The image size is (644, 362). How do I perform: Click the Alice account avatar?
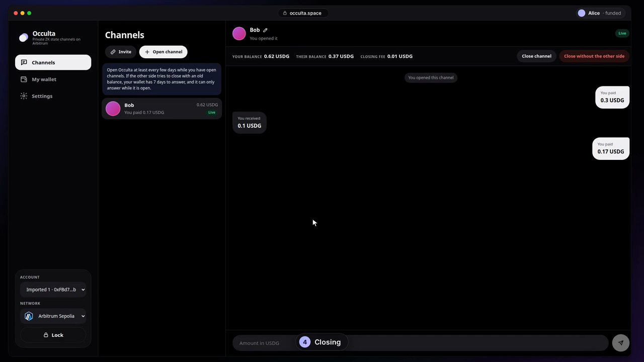(582, 13)
